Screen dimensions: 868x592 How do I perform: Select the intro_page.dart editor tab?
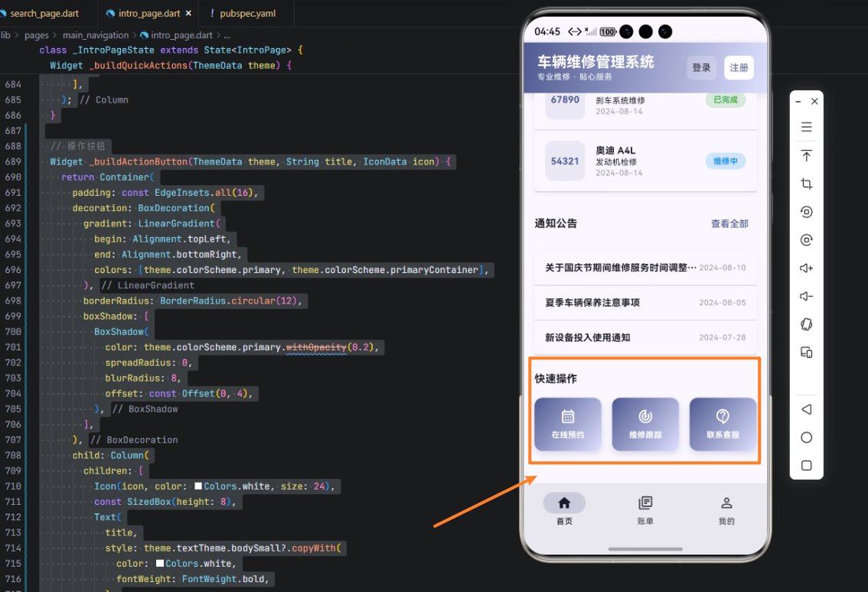tap(149, 13)
